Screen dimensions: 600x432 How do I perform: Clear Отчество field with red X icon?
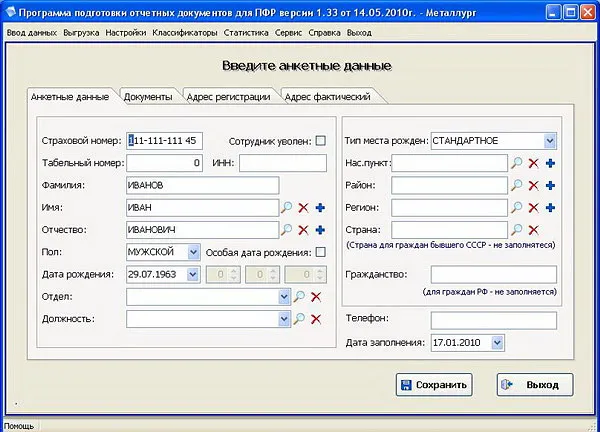pyautogui.click(x=303, y=230)
